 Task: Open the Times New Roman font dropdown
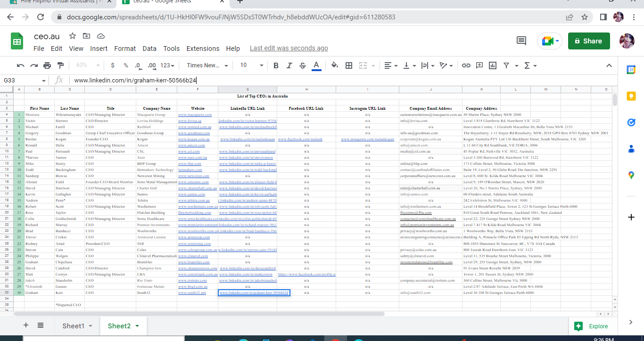[207, 65]
